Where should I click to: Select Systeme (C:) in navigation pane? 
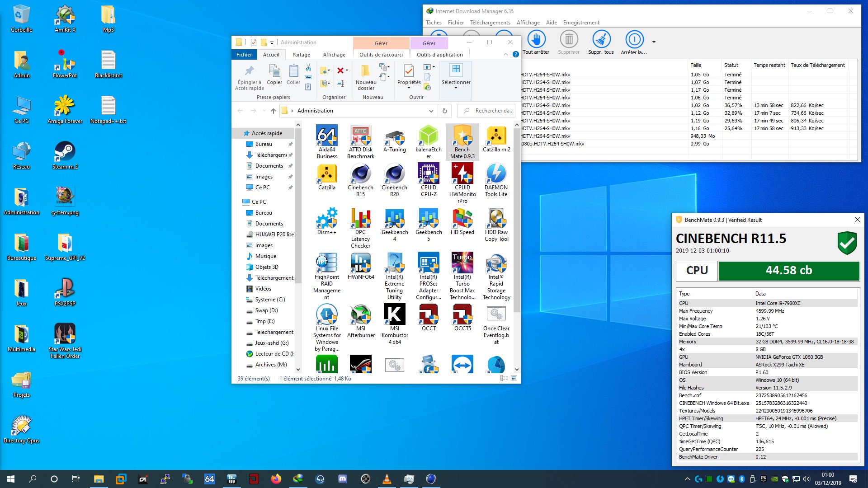click(270, 300)
